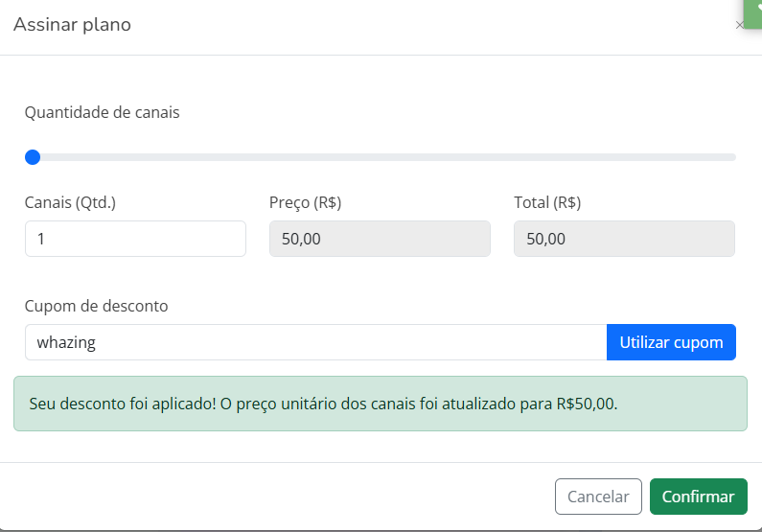Click the blue slider handle for channel quantity

pyautogui.click(x=33, y=157)
